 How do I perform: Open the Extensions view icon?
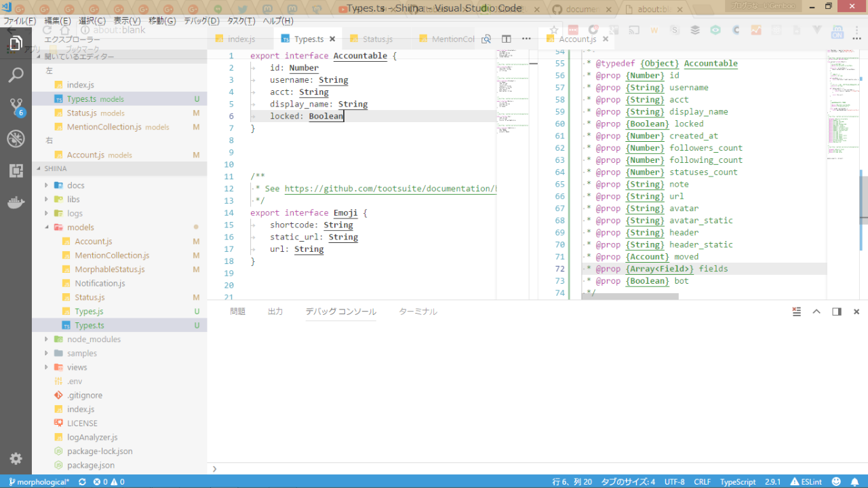tap(16, 171)
